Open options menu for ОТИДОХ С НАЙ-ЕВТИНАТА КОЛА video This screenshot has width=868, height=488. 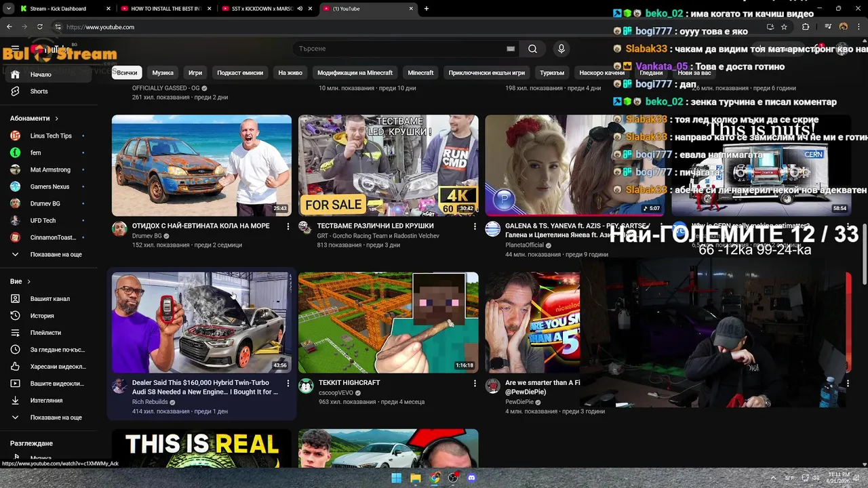point(288,226)
